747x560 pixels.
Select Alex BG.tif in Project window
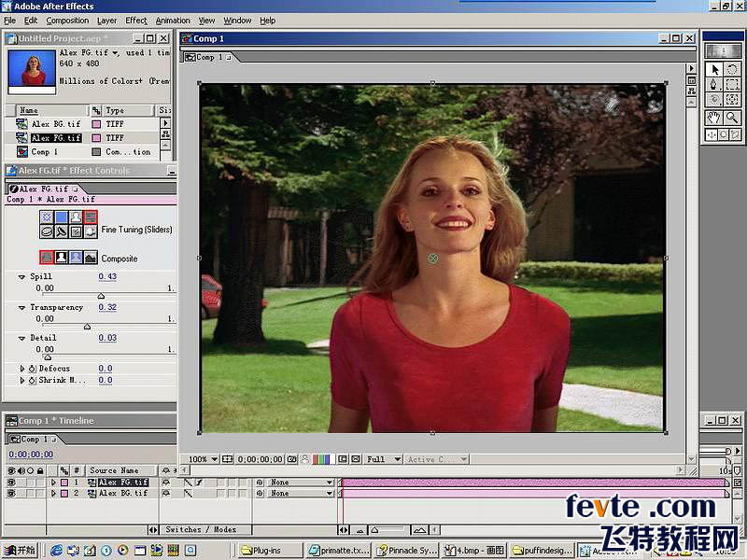[56, 124]
